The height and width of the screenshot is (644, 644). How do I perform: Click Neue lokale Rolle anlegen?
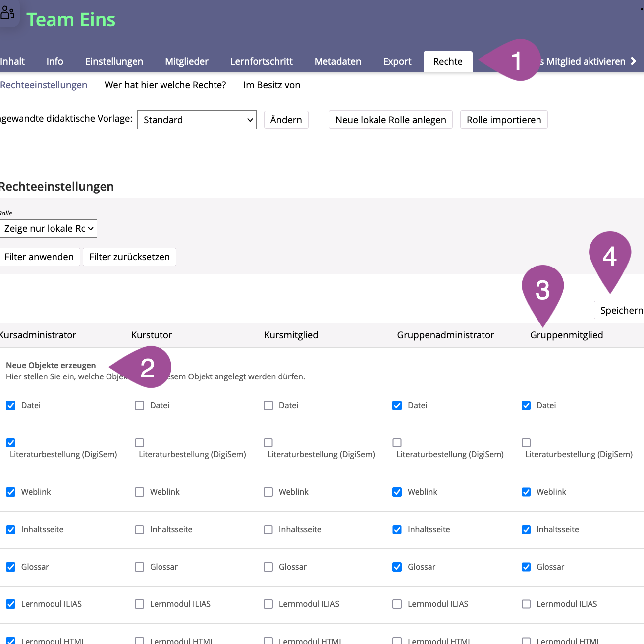click(390, 120)
